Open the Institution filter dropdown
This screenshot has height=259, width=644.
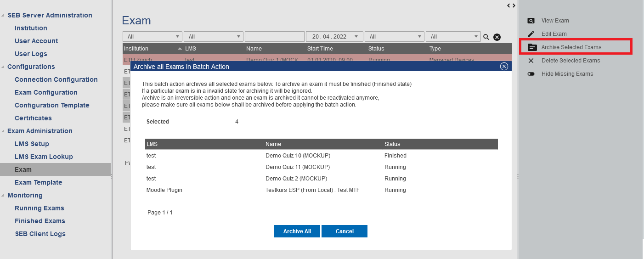tap(152, 37)
